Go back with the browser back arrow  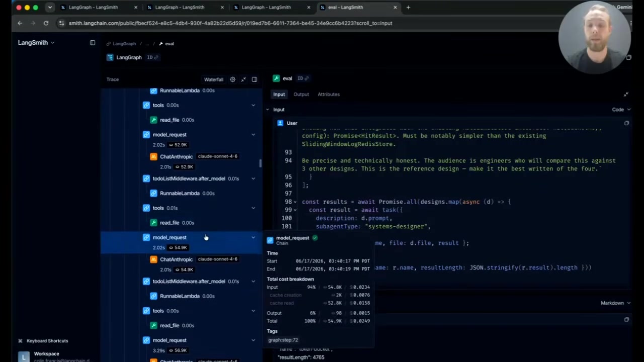tap(20, 23)
